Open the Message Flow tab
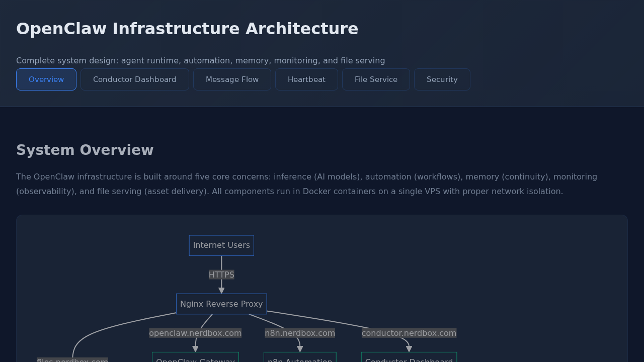The image size is (644, 362). (x=232, y=79)
